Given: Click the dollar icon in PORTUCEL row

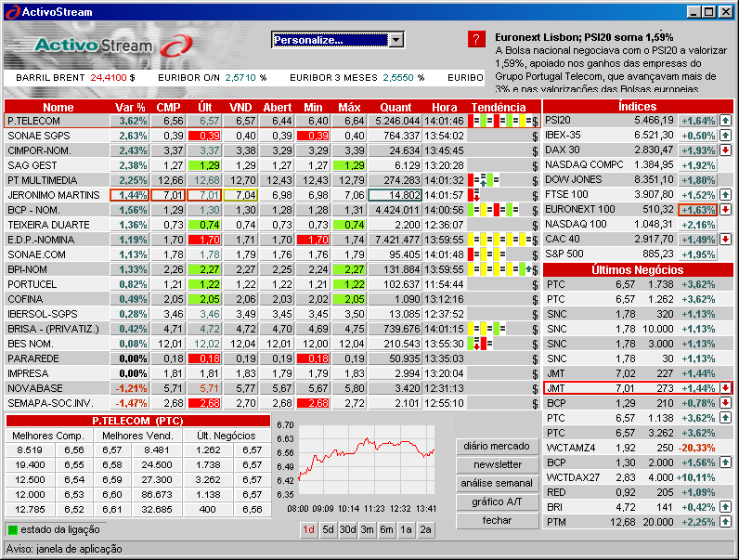Looking at the screenshot, I should click(x=535, y=285).
